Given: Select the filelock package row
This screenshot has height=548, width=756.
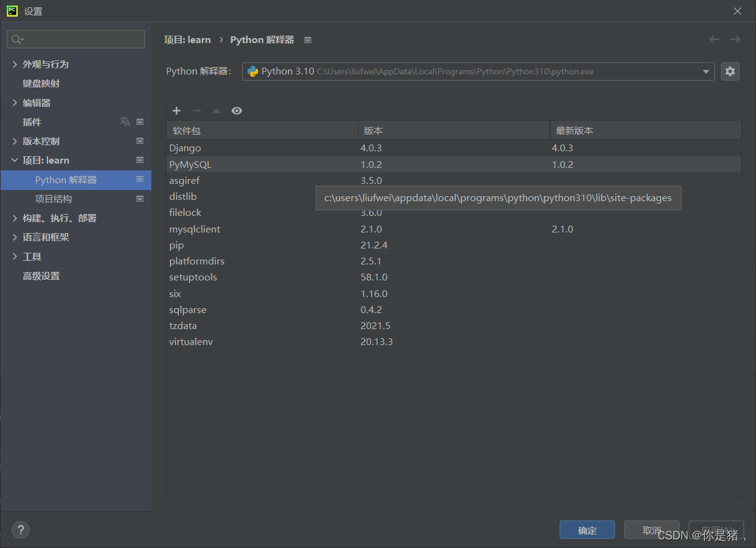Looking at the screenshot, I should [x=454, y=212].
